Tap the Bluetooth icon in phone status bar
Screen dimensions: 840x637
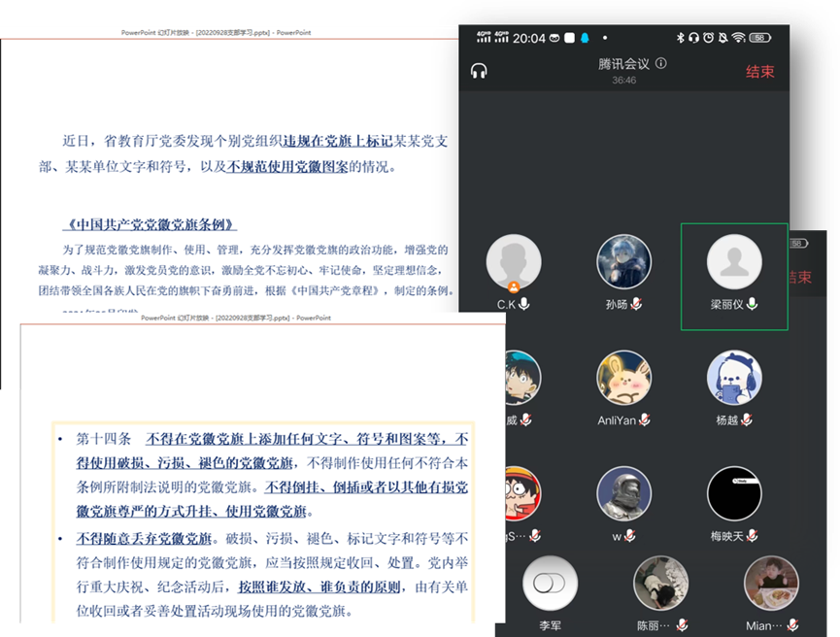coord(680,37)
